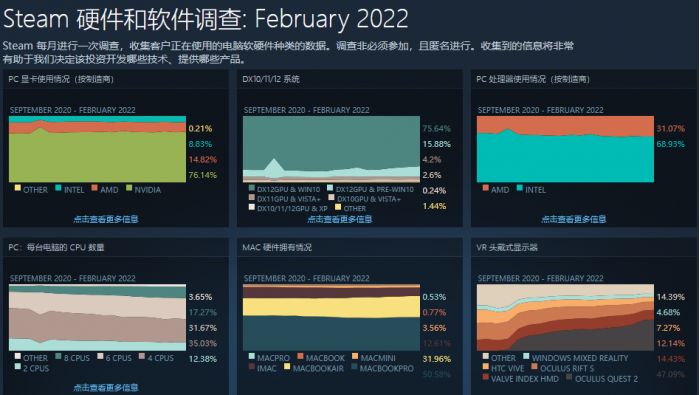Click the CPUs per computer area chart
Viewport: 700px width, 395px height.
[97, 317]
